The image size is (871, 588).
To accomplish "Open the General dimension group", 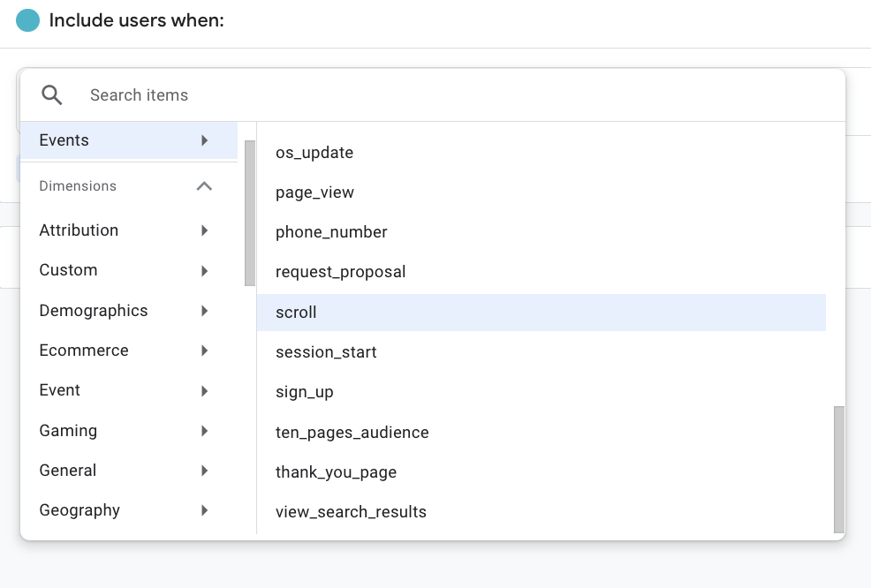I will click(129, 471).
